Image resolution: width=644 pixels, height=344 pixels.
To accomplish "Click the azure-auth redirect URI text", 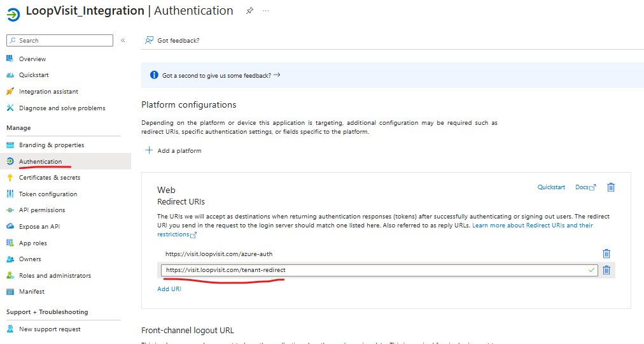I will 219,254.
